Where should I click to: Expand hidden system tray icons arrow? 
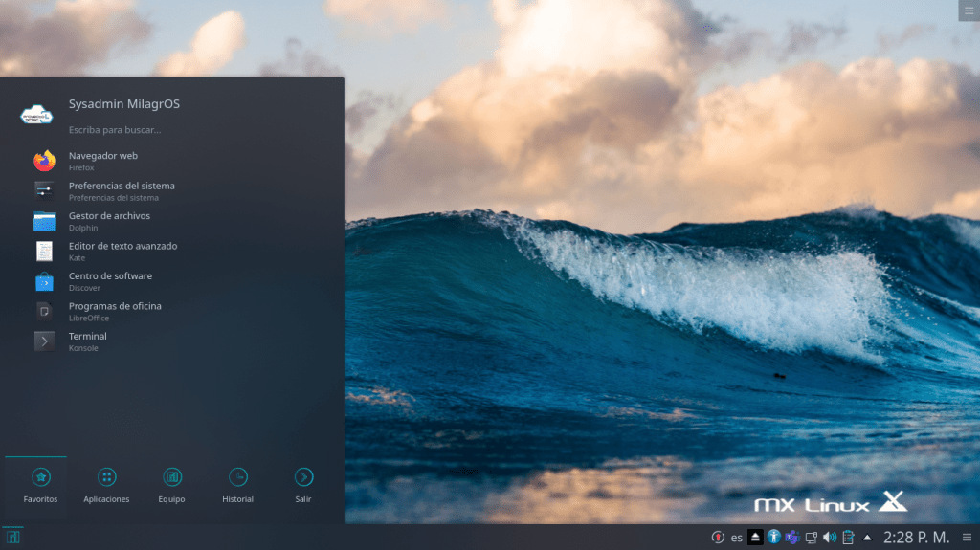click(x=867, y=537)
